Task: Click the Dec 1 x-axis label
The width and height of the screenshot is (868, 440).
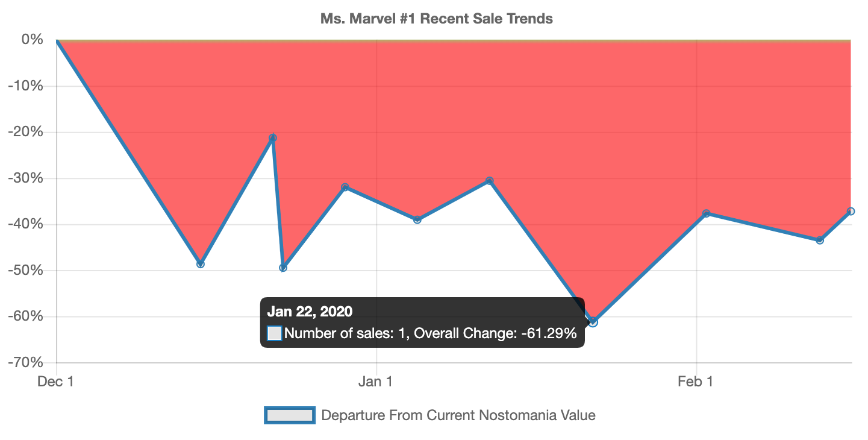Action: [x=55, y=382]
